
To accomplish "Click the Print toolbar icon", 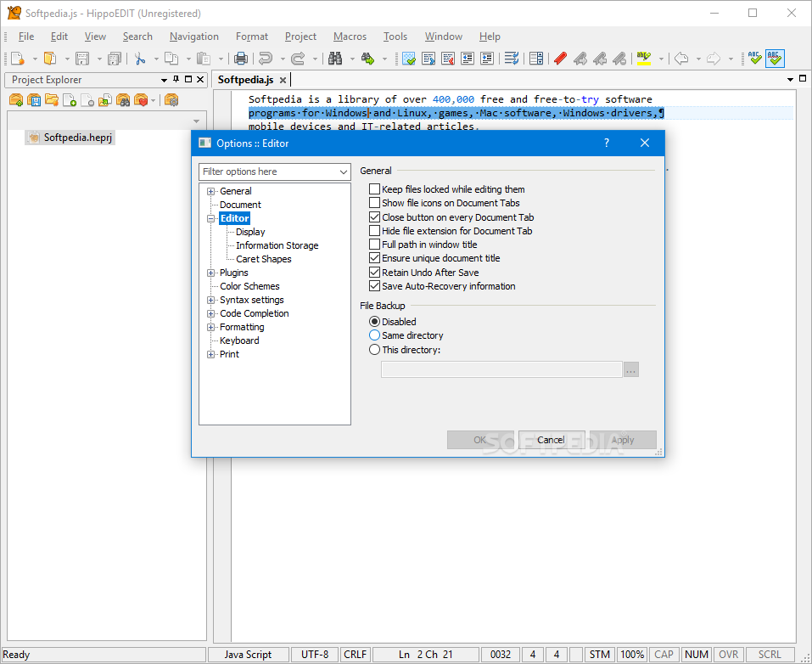I will [240, 58].
